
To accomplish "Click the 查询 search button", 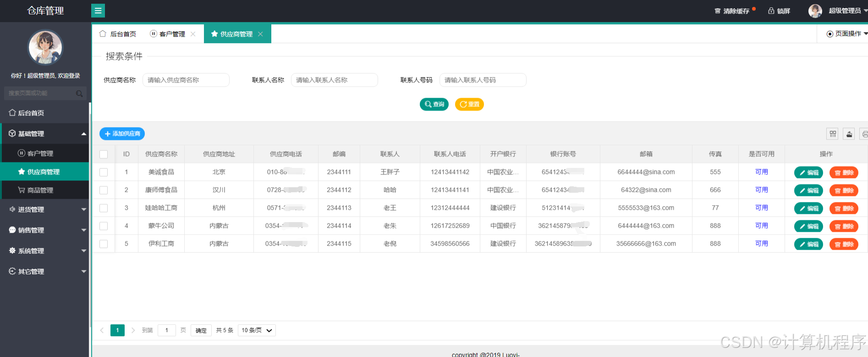I will 434,104.
